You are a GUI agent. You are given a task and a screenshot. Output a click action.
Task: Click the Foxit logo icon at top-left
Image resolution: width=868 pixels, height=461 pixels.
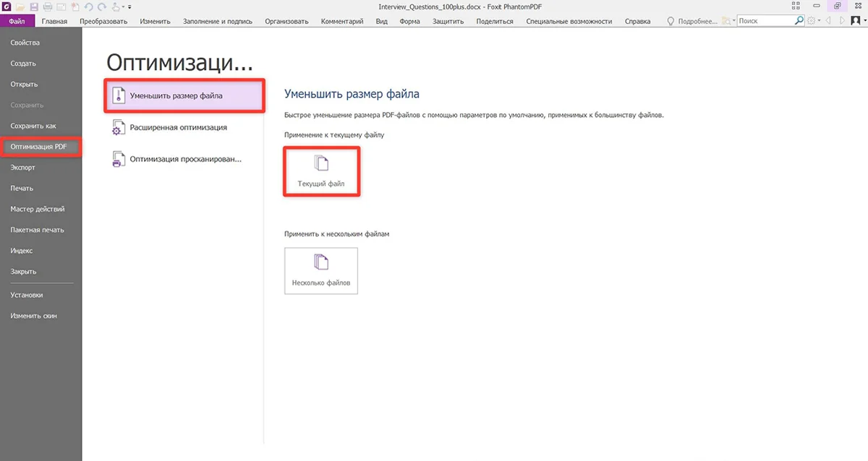pyautogui.click(x=7, y=7)
